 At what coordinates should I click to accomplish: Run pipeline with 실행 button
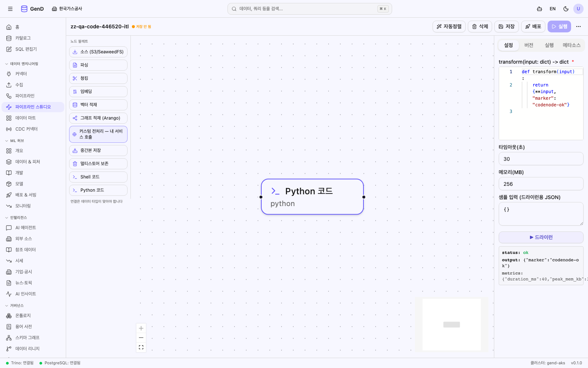tap(559, 26)
